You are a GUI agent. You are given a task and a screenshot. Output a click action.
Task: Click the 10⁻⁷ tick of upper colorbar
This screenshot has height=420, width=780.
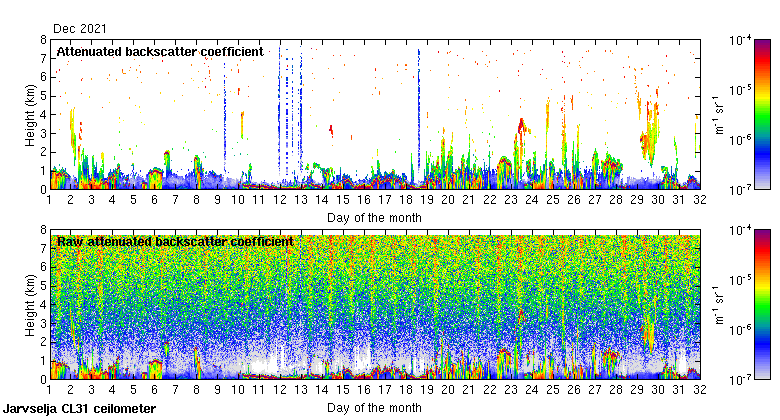pyautogui.click(x=740, y=190)
